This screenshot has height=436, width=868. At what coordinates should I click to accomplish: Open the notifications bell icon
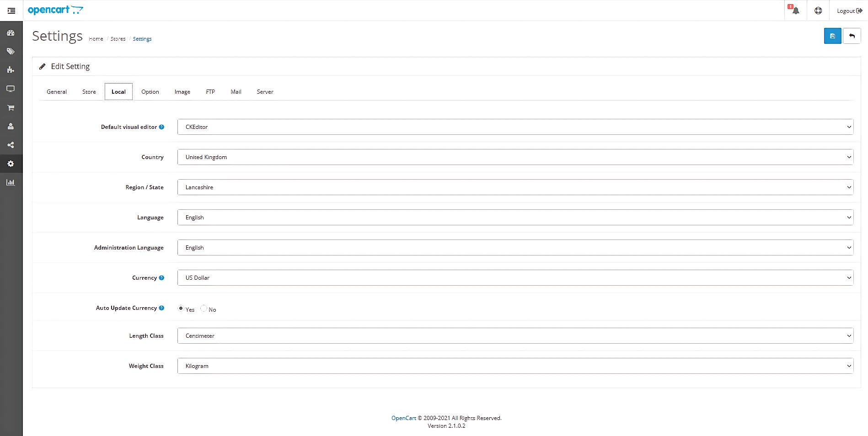click(795, 10)
